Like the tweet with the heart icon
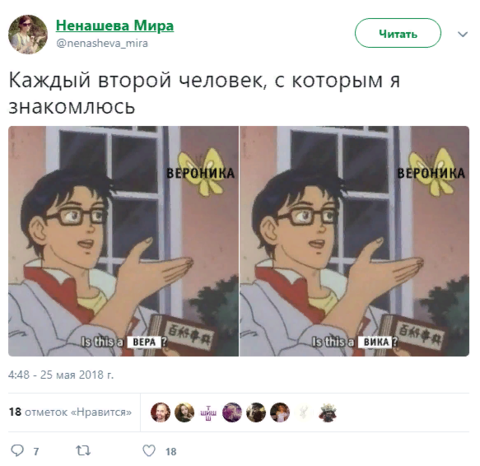Viewport: 480px width, 466px height. click(149, 451)
